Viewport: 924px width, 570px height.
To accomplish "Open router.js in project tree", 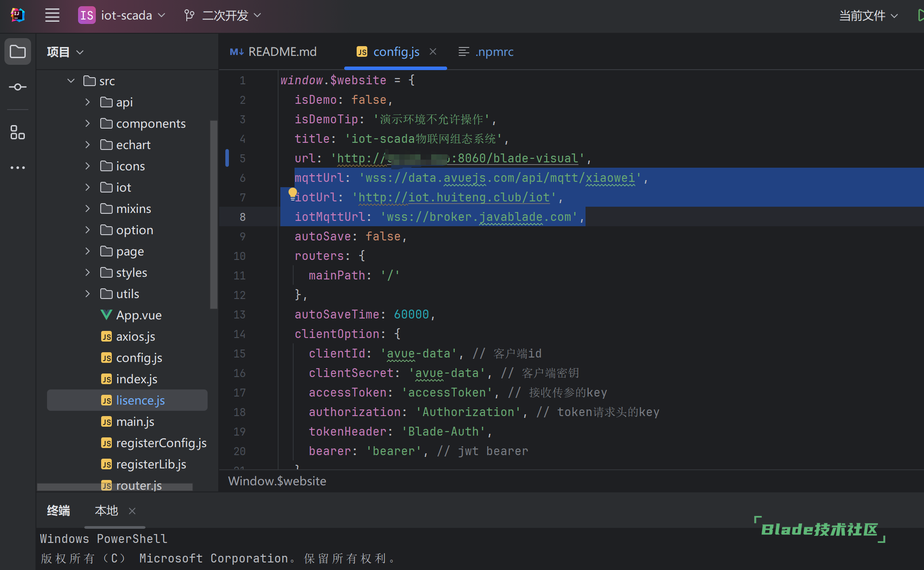I will [131, 485].
